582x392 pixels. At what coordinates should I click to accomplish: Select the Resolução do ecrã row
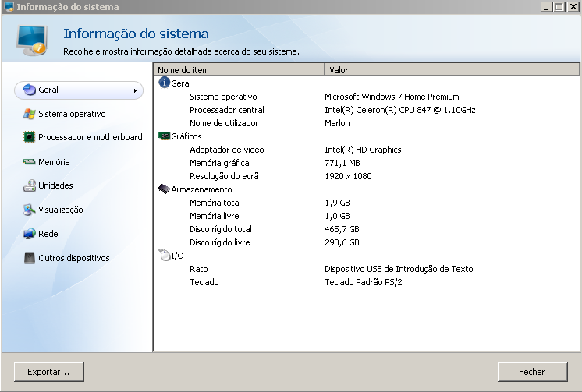(x=366, y=176)
